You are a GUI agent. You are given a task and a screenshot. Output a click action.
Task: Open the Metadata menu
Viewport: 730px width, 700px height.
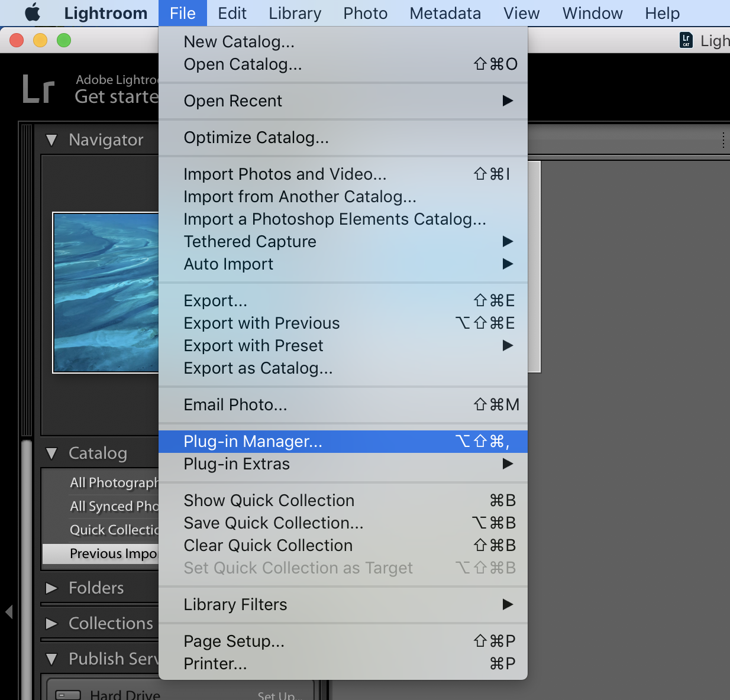[x=445, y=13]
